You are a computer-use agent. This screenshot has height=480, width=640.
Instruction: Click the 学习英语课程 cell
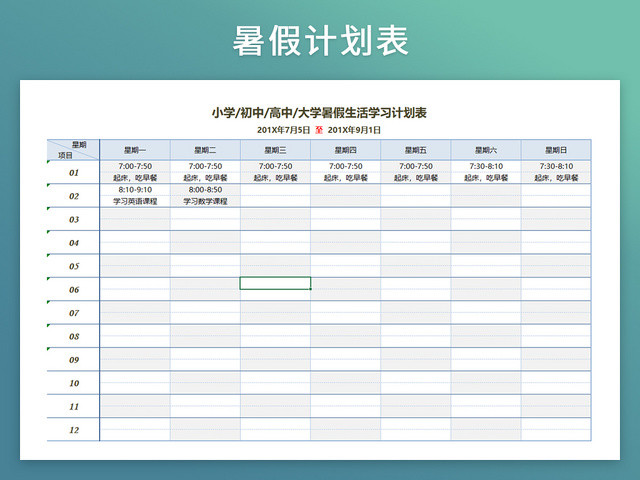coord(135,201)
